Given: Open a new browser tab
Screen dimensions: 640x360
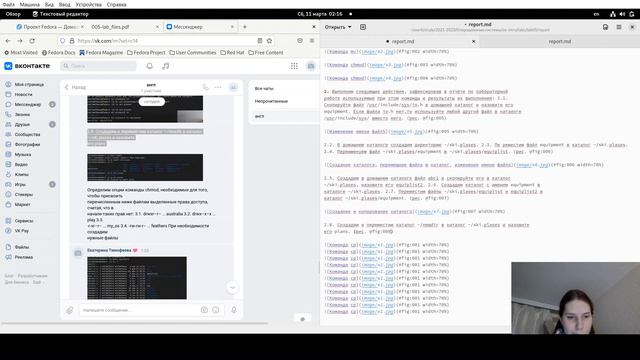Looking at the screenshot, I should [x=245, y=27].
